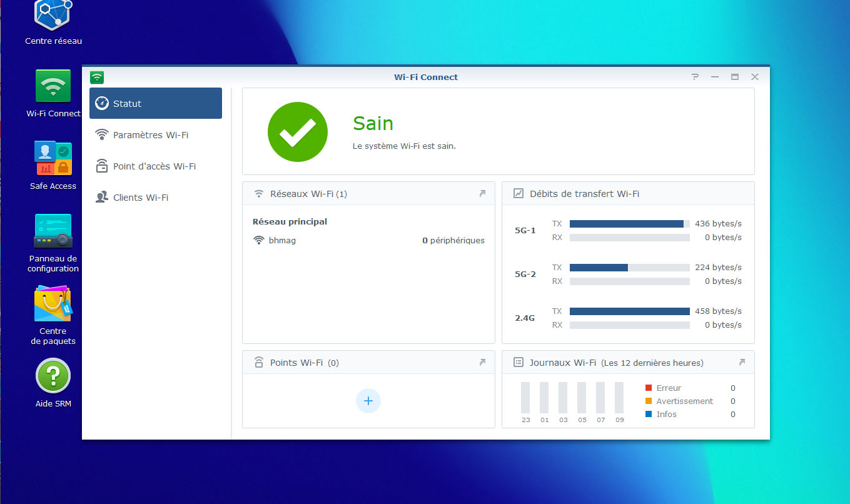Add a Wi-Fi point with plus button
850x504 pixels.
(x=368, y=401)
